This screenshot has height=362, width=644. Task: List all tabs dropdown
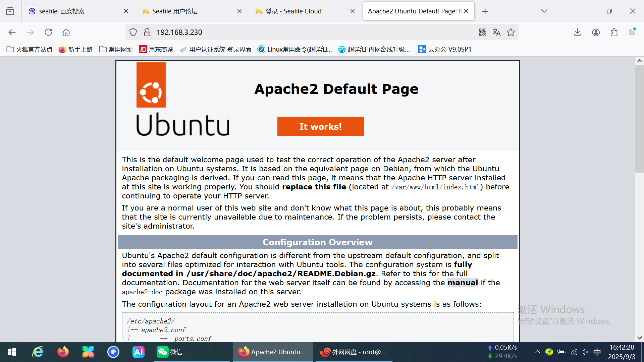point(544,11)
